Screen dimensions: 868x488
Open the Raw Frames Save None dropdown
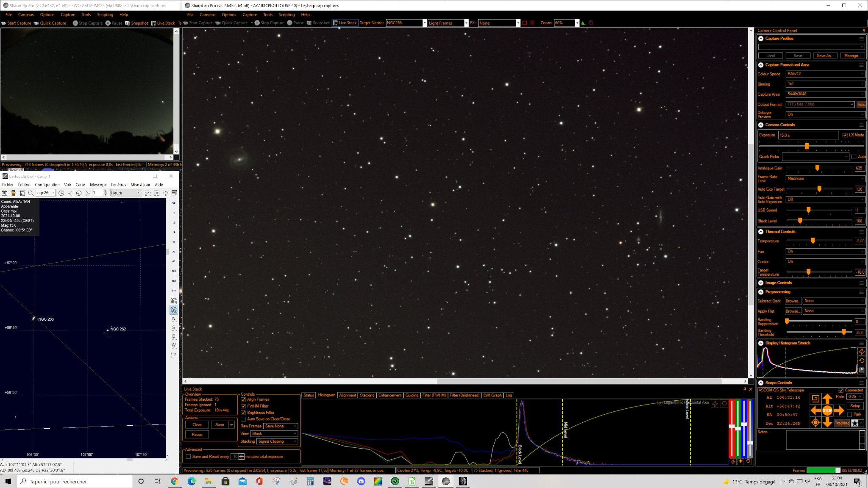click(x=281, y=426)
